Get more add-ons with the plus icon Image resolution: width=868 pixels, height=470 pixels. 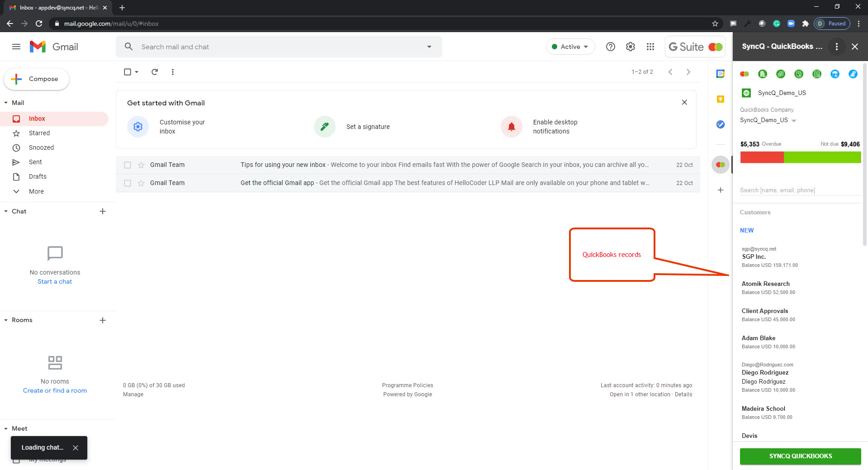(x=721, y=190)
